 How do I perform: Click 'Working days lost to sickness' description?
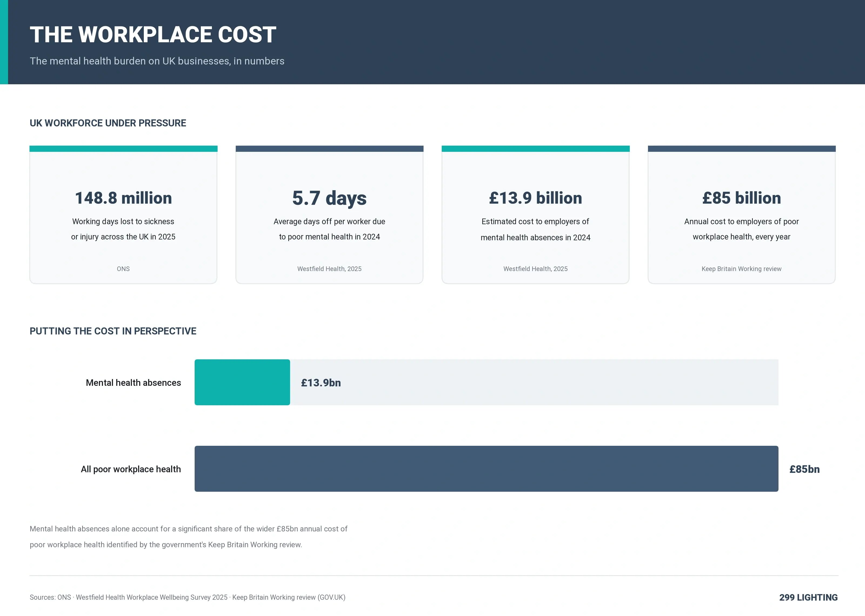[x=123, y=222]
